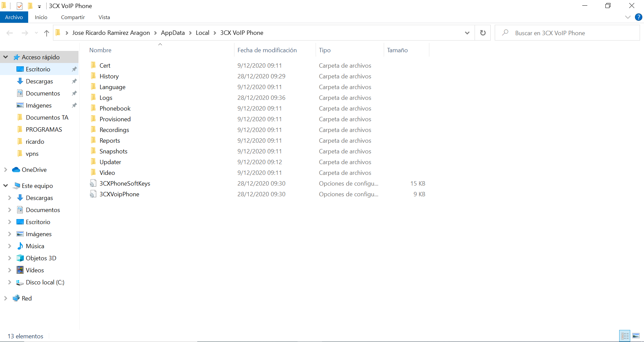
Task: Refresh the folder view
Action: click(483, 33)
